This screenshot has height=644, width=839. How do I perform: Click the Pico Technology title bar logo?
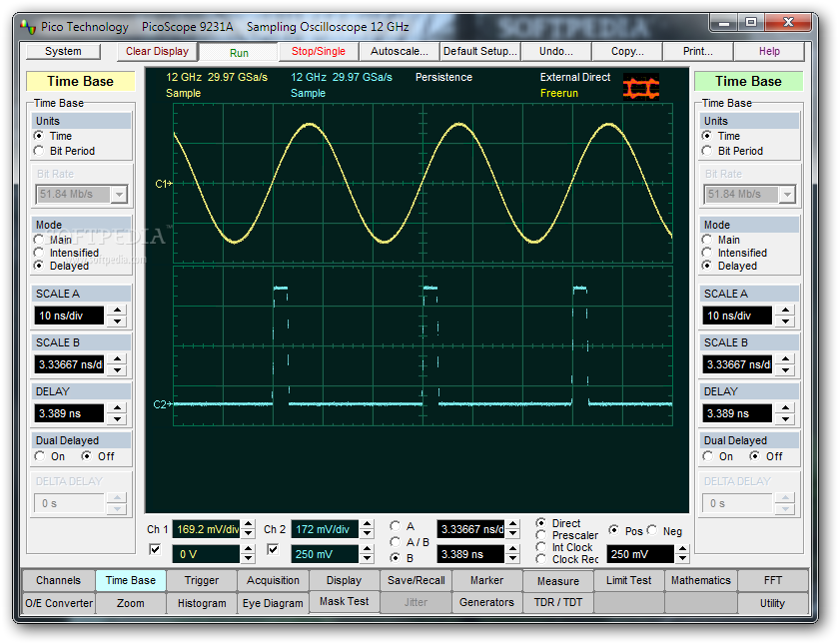click(x=28, y=27)
